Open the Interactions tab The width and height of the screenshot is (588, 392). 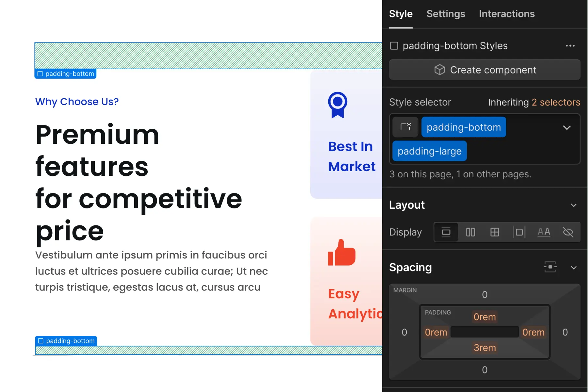[x=507, y=14]
